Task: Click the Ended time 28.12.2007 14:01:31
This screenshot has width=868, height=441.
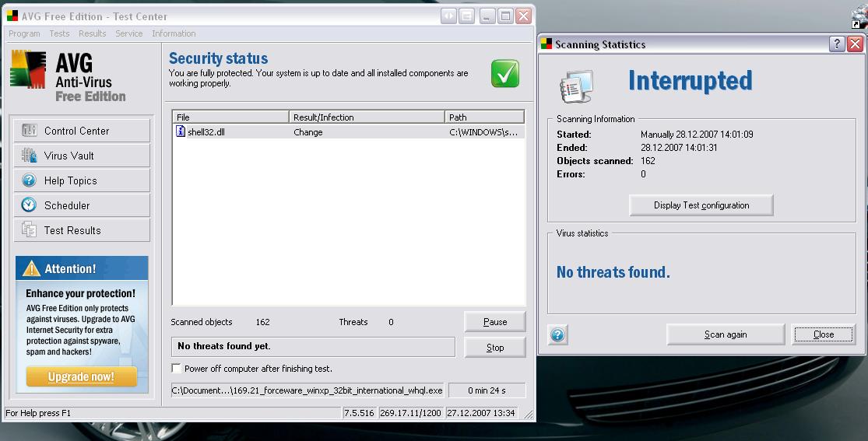Action: point(679,148)
